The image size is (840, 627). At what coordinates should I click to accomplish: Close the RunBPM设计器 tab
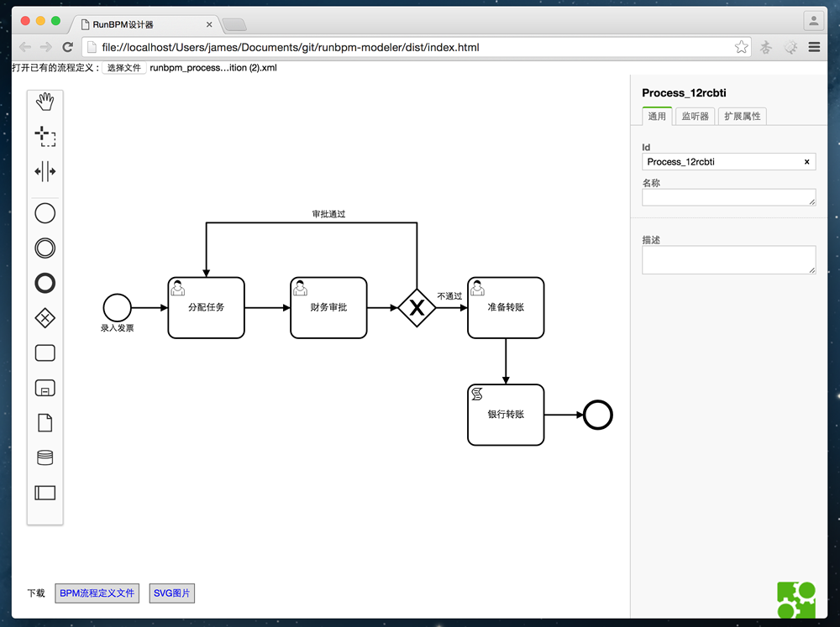click(x=209, y=24)
